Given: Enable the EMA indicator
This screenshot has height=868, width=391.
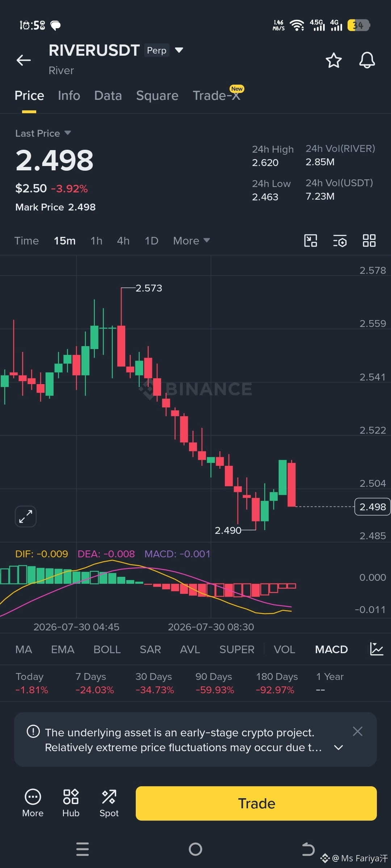Looking at the screenshot, I should (63, 650).
